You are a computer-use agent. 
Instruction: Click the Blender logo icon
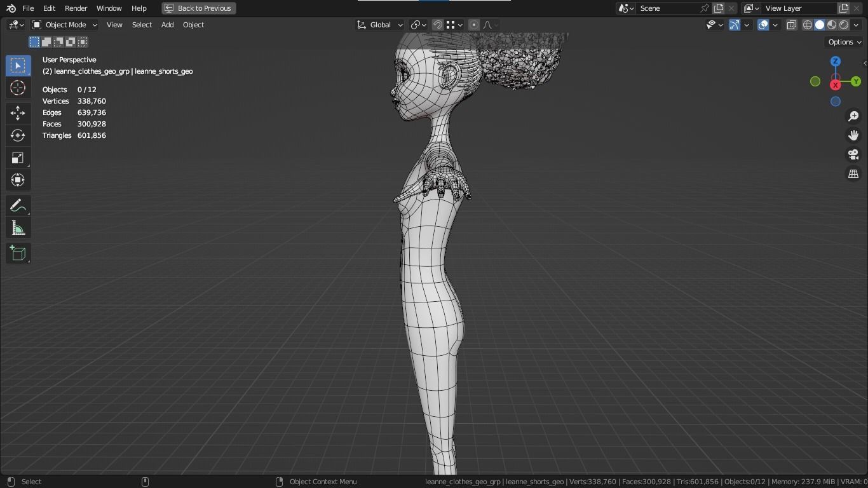(x=11, y=8)
